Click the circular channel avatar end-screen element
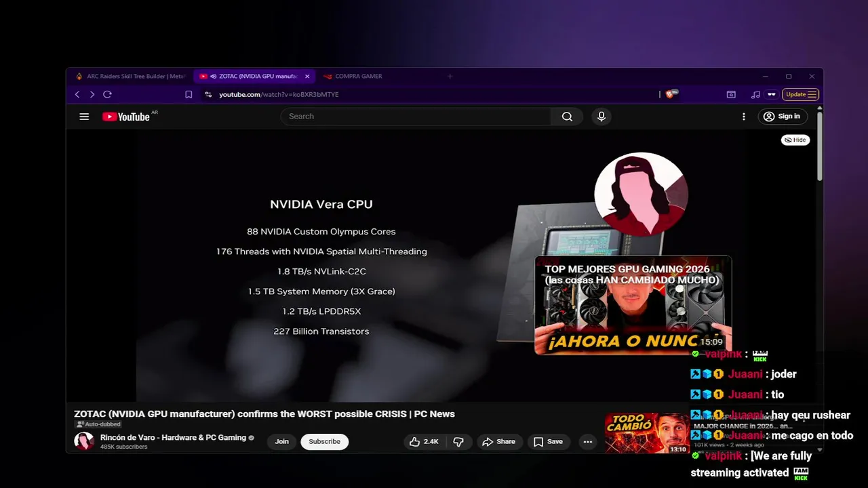Image resolution: width=868 pixels, height=488 pixels. click(641, 194)
